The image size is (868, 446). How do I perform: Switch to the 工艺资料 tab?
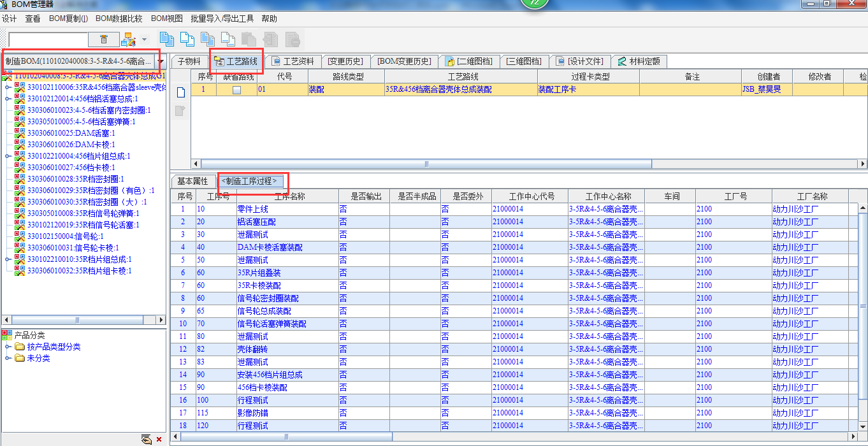click(293, 61)
